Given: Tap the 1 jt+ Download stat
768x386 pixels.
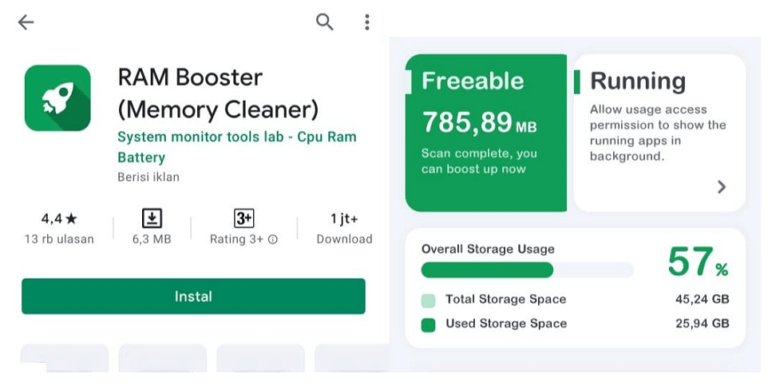Looking at the screenshot, I should (x=344, y=228).
